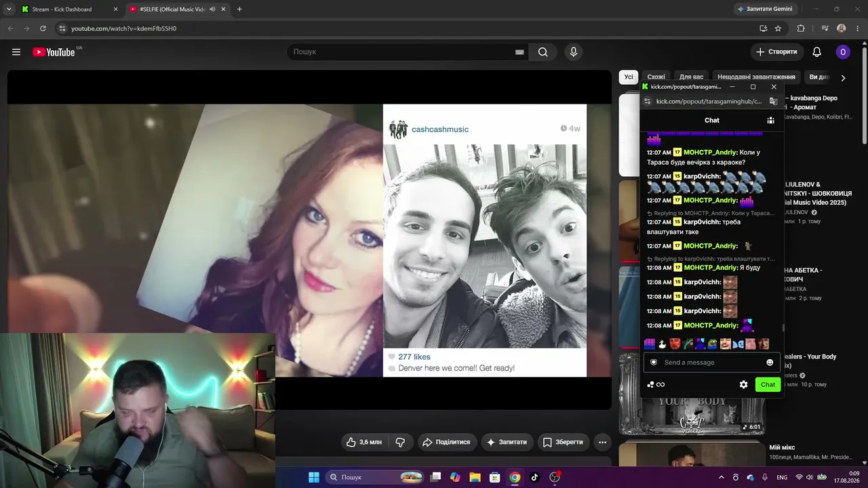Open File Explorer from the taskbar
The width and height of the screenshot is (868, 488).
coord(475,477)
